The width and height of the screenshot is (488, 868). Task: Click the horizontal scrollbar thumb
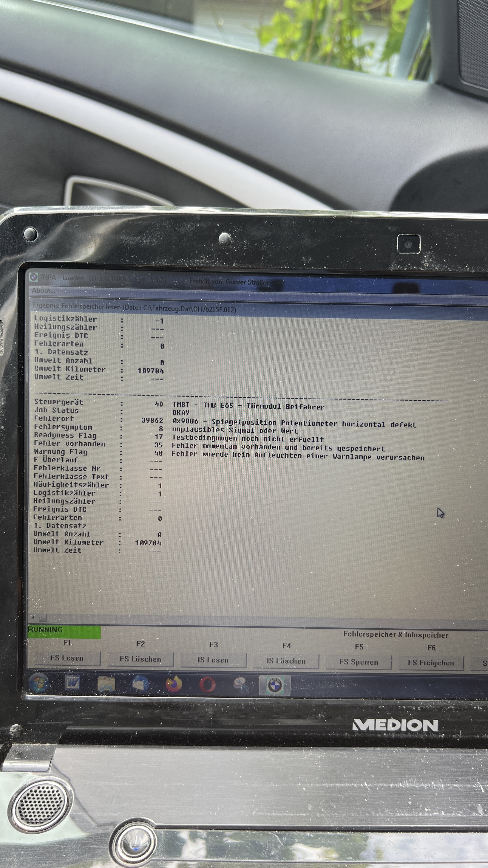pos(43,617)
